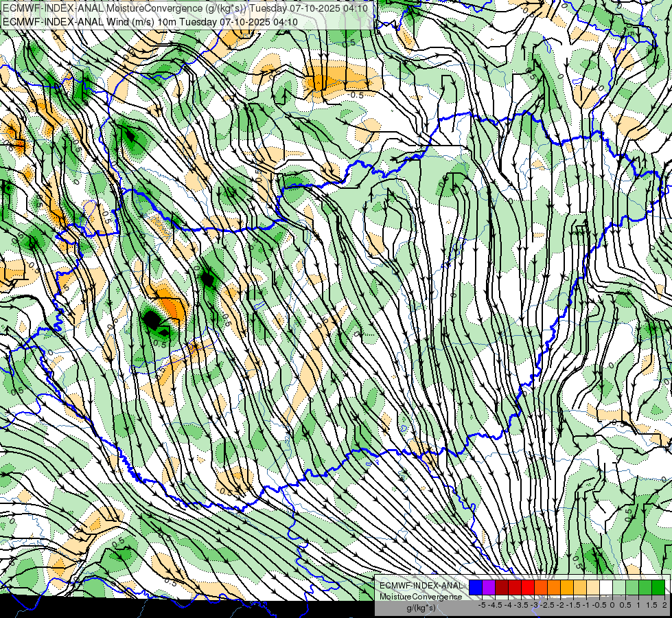Click the MoistureConvergence title line at top

[185, 8]
